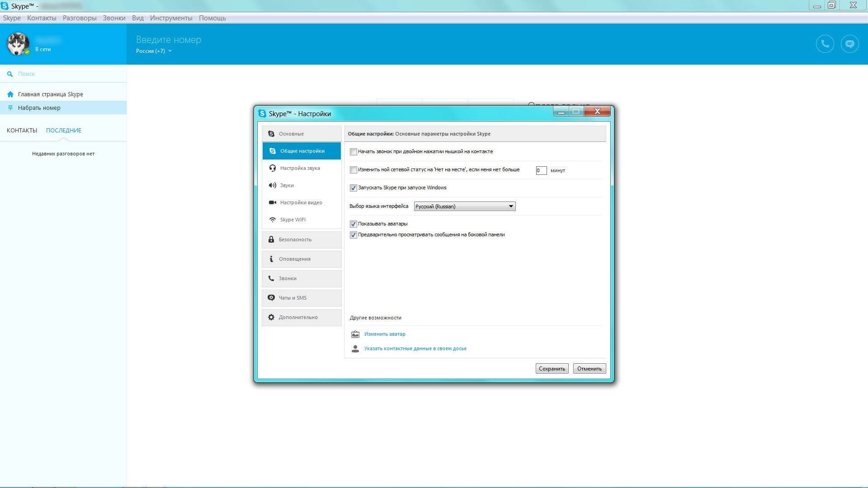
Task: Click the Skype icon on Общие настройки
Action: coord(273,151)
